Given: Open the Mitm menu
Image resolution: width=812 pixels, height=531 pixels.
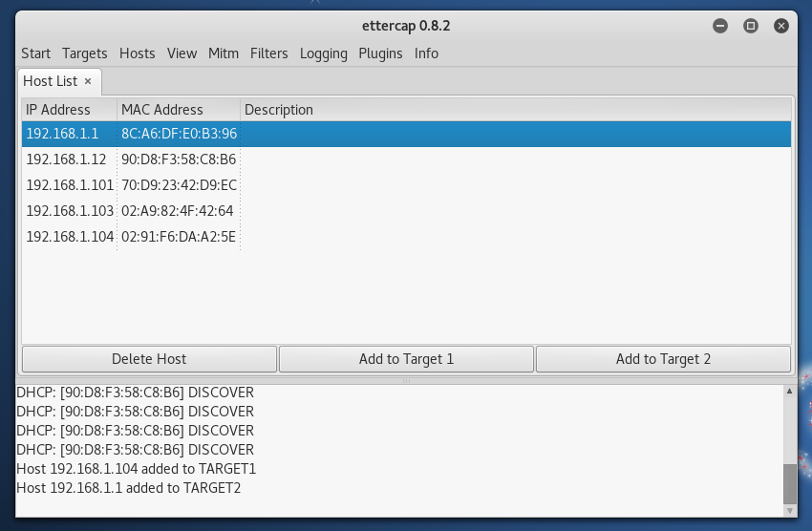Looking at the screenshot, I should pyautogui.click(x=224, y=53).
